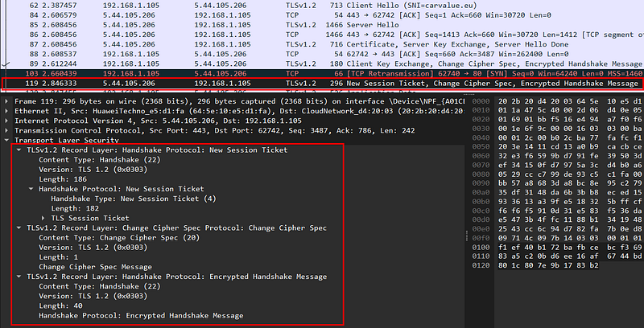The image size is (644, 328).
Task: Select packet 89 Client Key Exchange row
Action: tap(322, 64)
